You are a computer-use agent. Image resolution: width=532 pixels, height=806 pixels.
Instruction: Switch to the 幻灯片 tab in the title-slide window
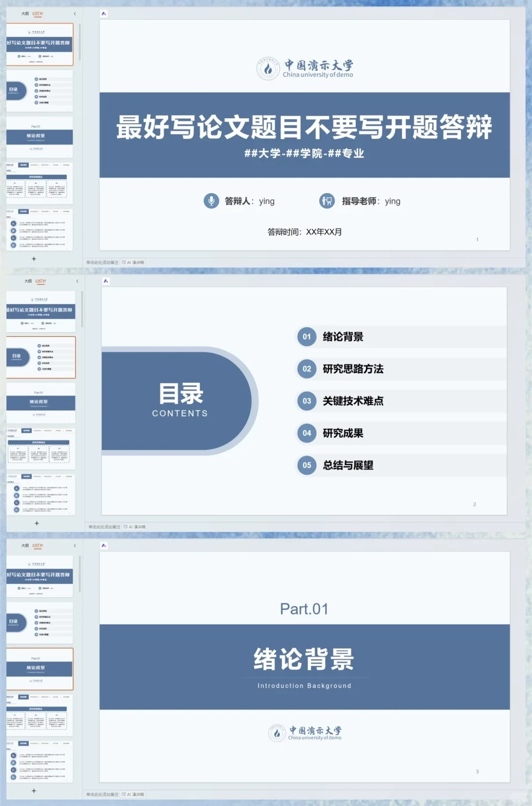point(38,14)
